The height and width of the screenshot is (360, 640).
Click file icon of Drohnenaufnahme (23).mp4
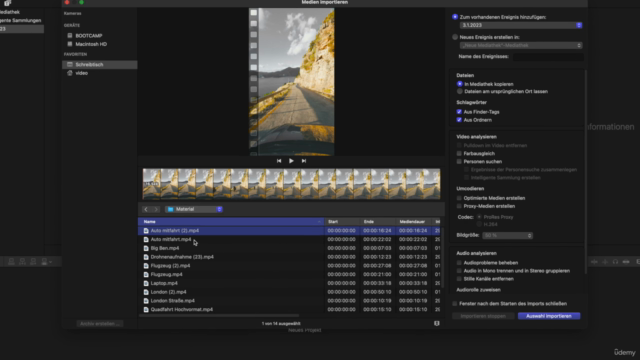146,257
